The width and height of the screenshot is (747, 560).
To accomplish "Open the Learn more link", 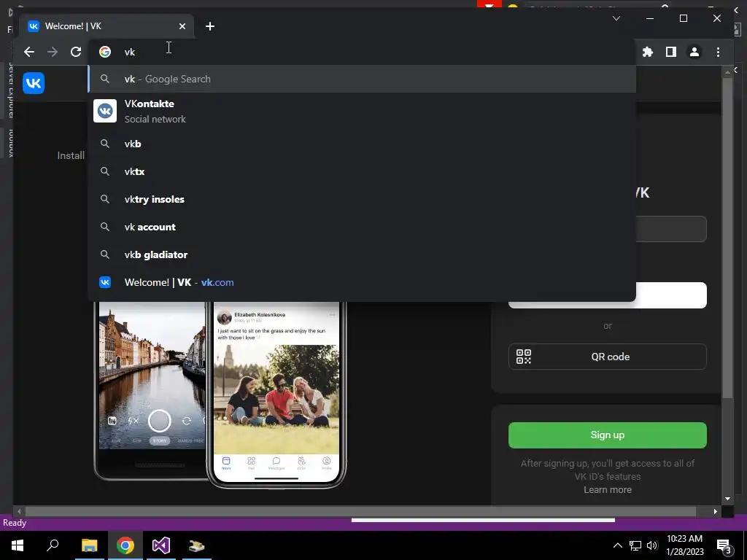I will click(x=608, y=489).
